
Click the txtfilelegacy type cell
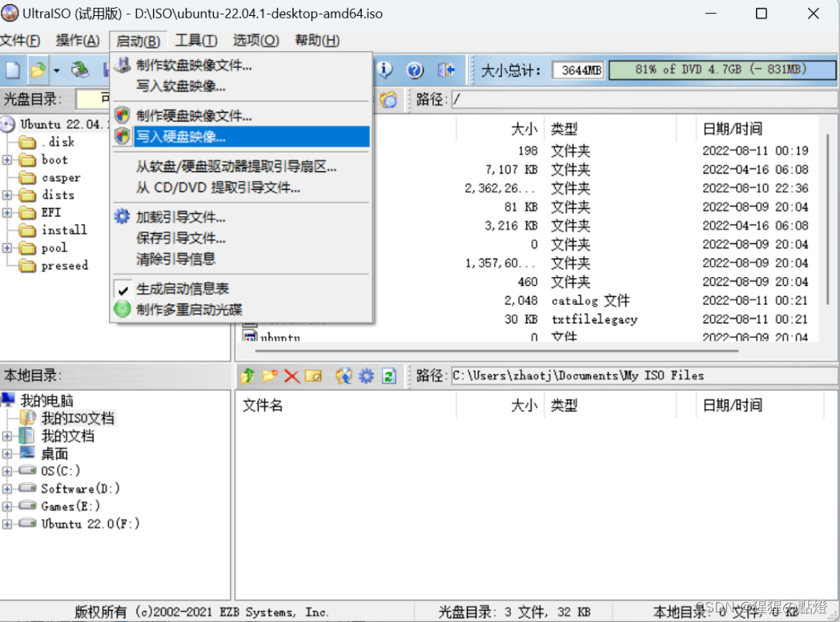[595, 319]
